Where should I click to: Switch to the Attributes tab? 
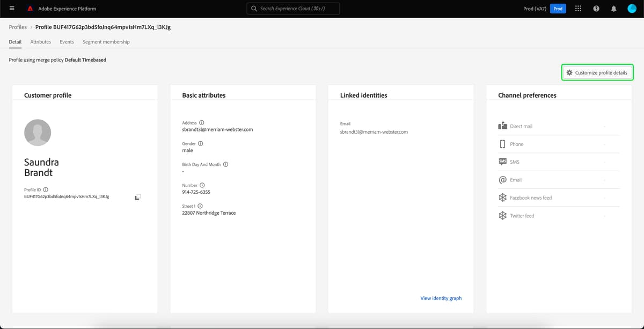click(40, 41)
